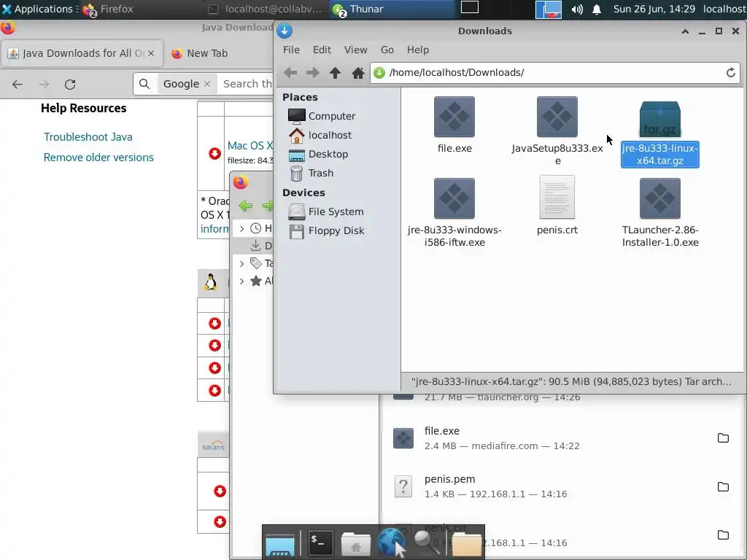Open application finder magnifier in dock

click(426, 542)
